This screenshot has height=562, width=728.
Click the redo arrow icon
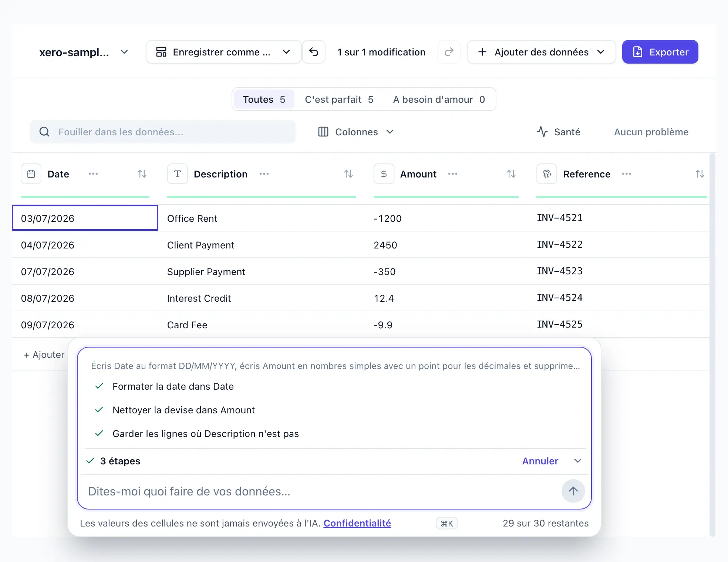pyautogui.click(x=449, y=52)
